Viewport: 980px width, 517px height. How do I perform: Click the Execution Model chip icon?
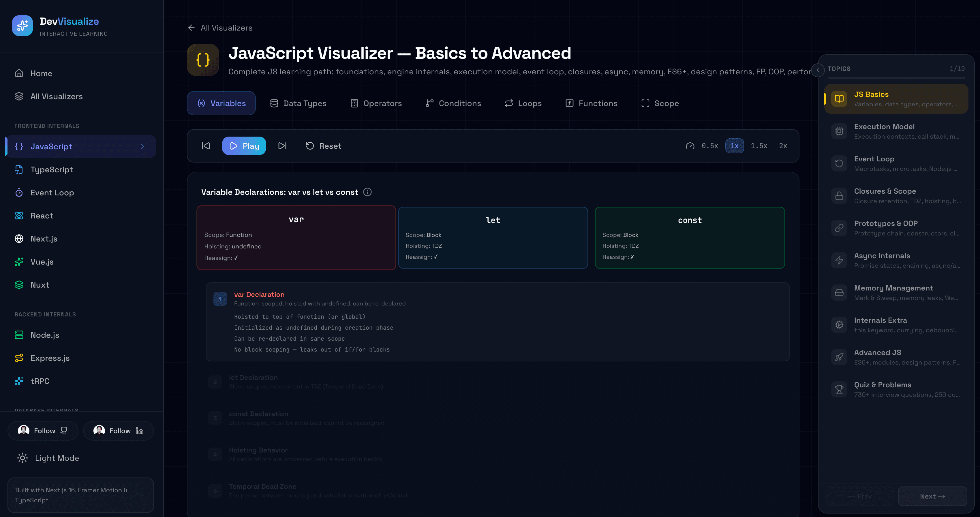pos(839,131)
